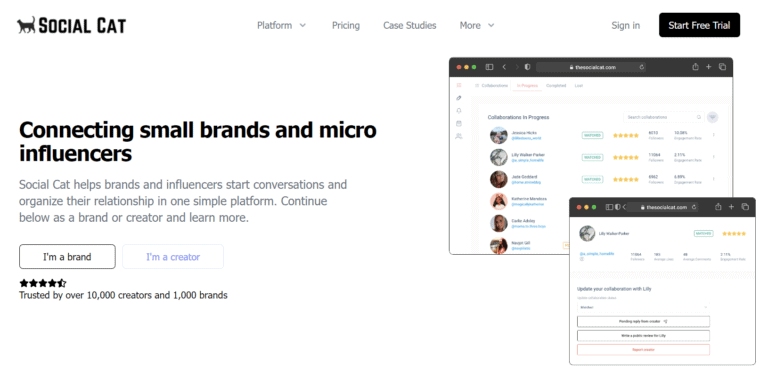Click the Search collaborations field

coord(664,117)
